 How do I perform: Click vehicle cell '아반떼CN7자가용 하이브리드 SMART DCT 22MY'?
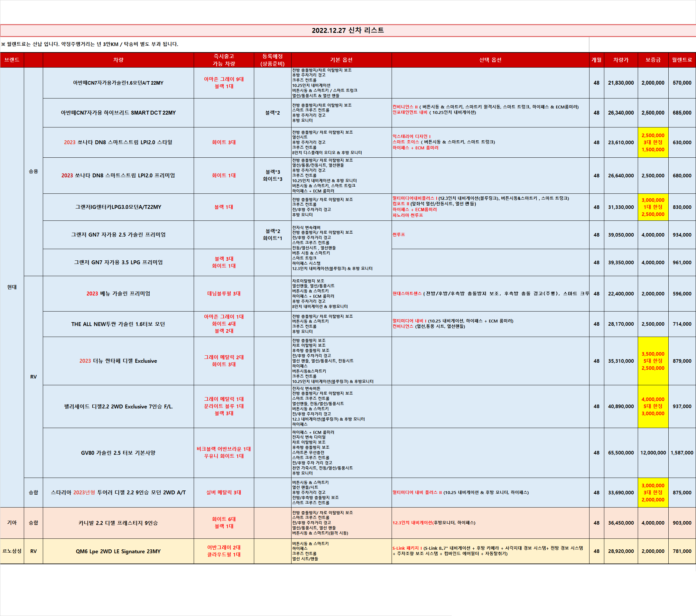click(118, 113)
